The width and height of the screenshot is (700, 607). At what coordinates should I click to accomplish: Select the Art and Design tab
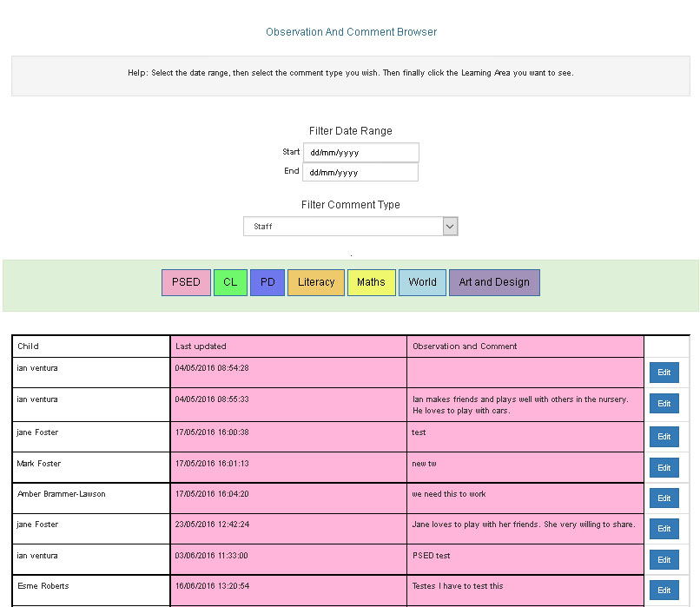(x=495, y=282)
